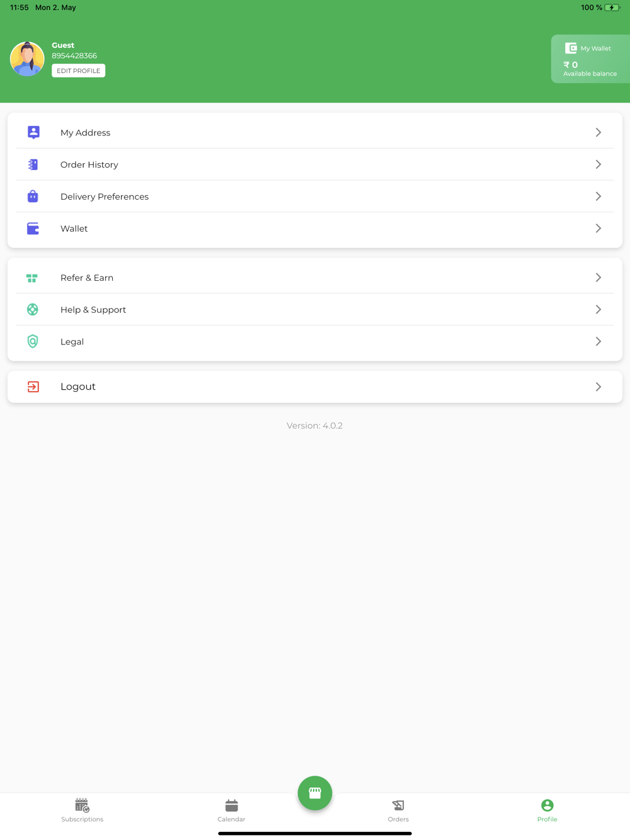
Task: Switch to the Subscriptions tab
Action: (x=82, y=810)
